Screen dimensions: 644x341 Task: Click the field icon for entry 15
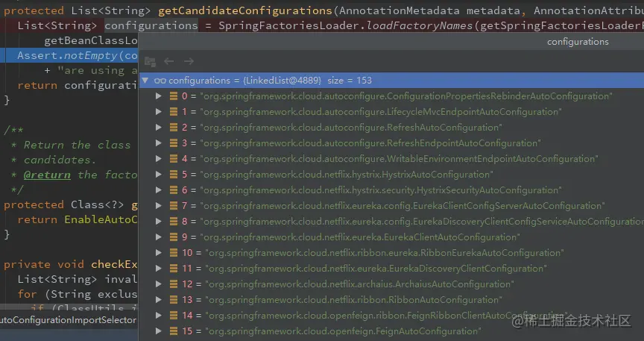pos(174,331)
